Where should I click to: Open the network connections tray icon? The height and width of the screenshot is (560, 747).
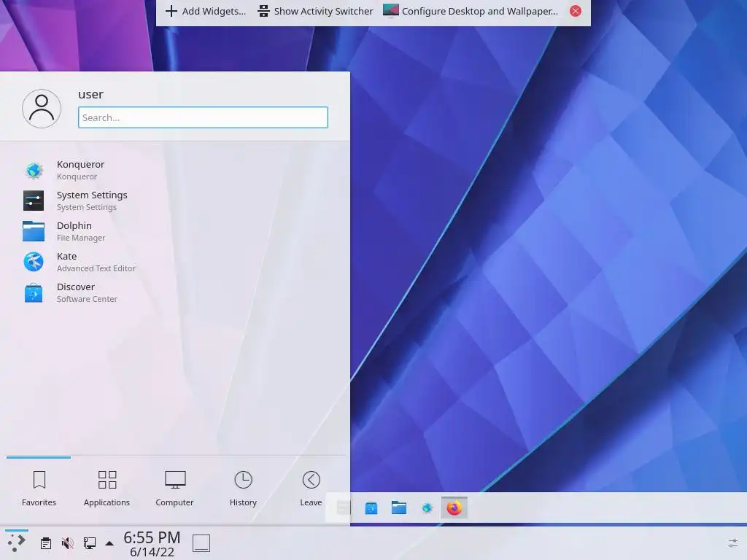click(90, 542)
